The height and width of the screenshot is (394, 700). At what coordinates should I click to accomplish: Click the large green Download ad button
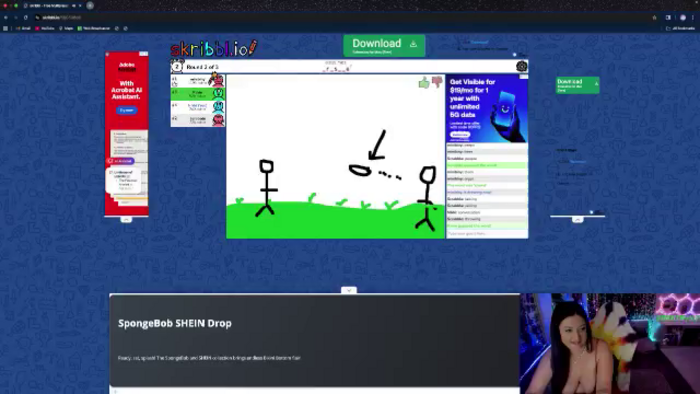click(x=384, y=46)
